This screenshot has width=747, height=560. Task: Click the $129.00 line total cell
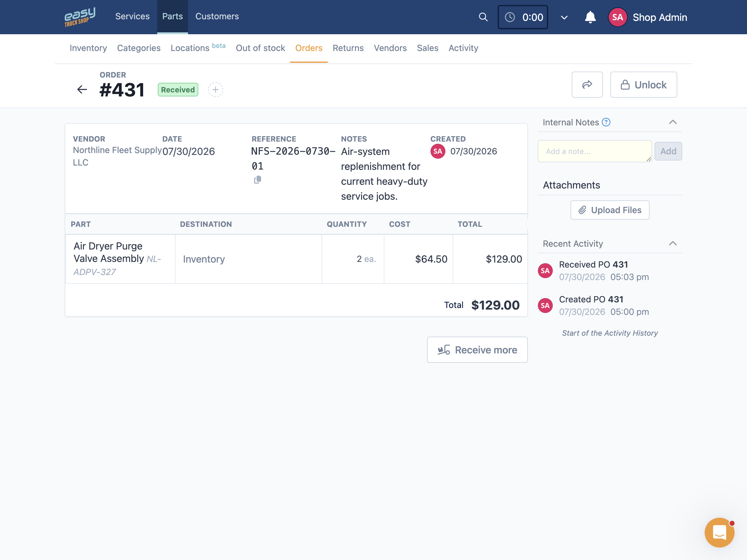[x=490, y=259]
